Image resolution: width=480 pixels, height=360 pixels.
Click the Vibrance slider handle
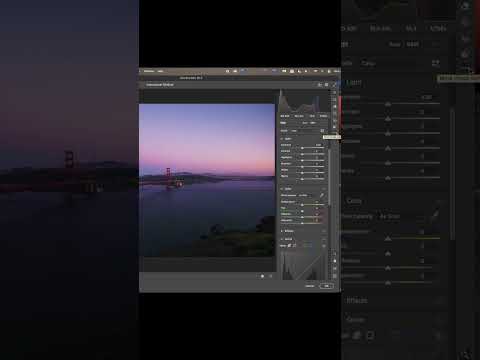tap(302, 217)
